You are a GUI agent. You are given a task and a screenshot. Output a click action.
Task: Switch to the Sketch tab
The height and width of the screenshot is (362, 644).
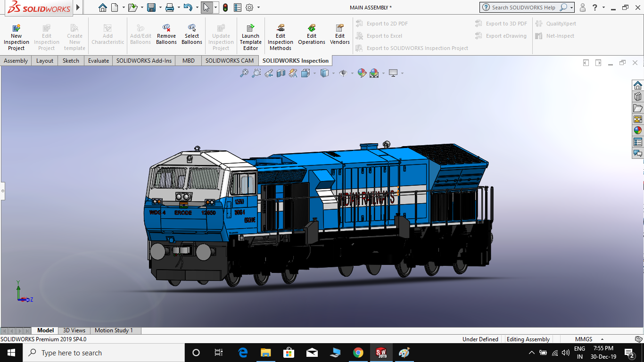click(x=71, y=60)
